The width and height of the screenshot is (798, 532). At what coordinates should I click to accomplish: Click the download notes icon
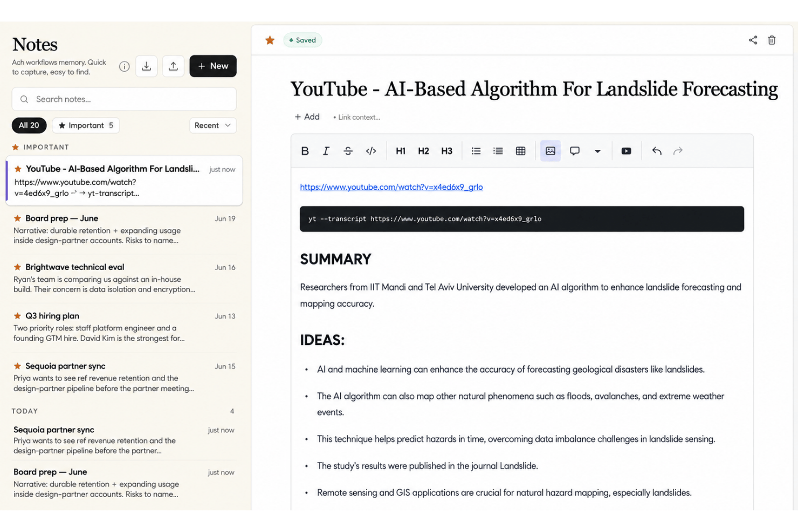pos(147,66)
